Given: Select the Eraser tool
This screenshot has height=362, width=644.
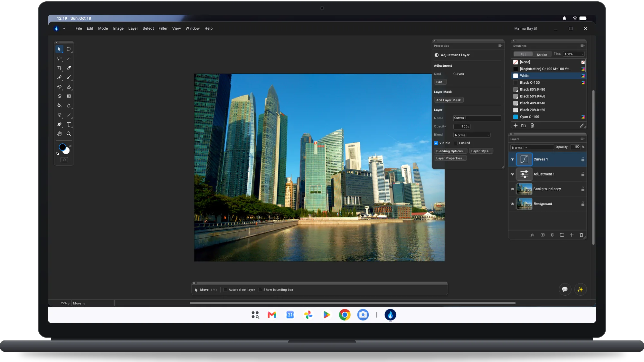Looking at the screenshot, I should [x=60, y=96].
